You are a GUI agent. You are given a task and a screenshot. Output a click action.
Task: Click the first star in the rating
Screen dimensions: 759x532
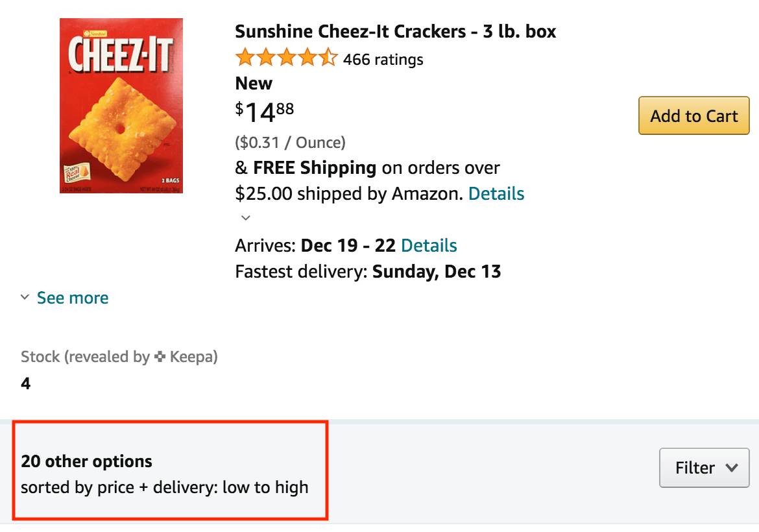click(x=245, y=58)
